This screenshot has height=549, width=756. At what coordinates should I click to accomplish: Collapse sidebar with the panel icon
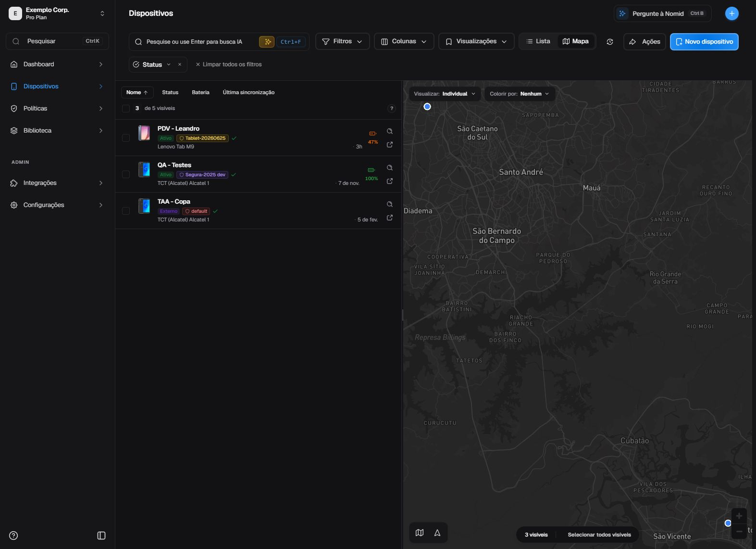[101, 536]
